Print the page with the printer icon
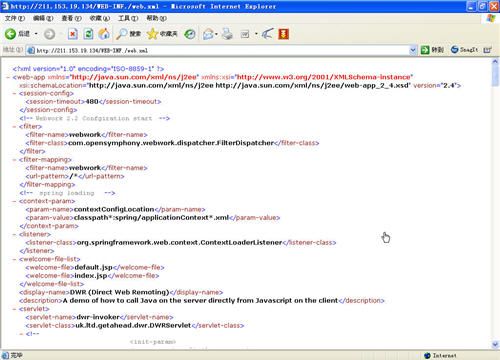The height and width of the screenshot is (360, 500). [227, 34]
